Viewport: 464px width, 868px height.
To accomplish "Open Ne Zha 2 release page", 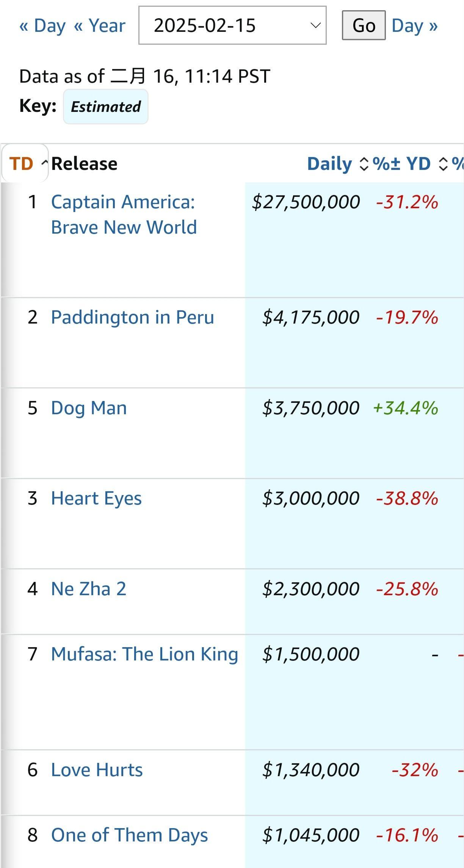I will [x=89, y=589].
